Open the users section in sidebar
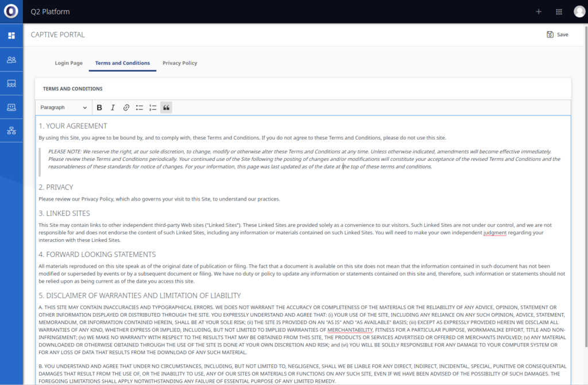Screen dimensions: 588x385 [11, 60]
